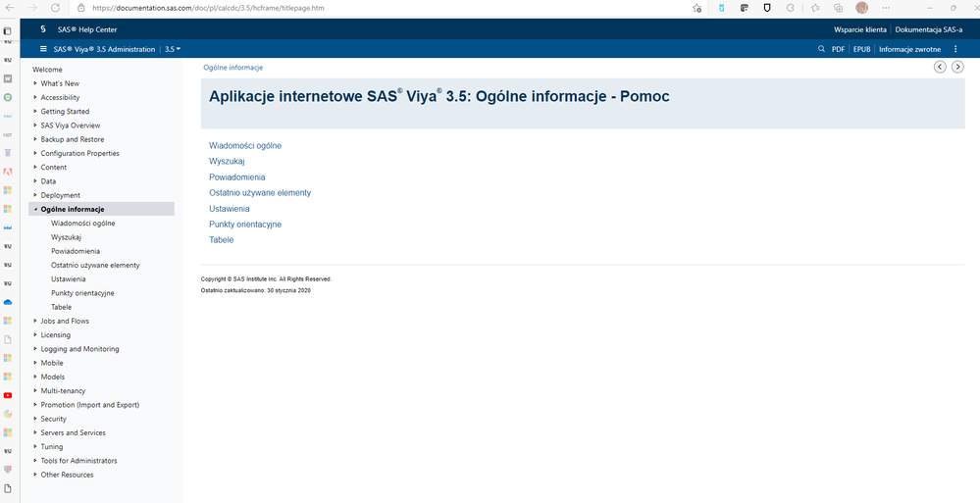Focus the browser address bar URL

[208, 8]
